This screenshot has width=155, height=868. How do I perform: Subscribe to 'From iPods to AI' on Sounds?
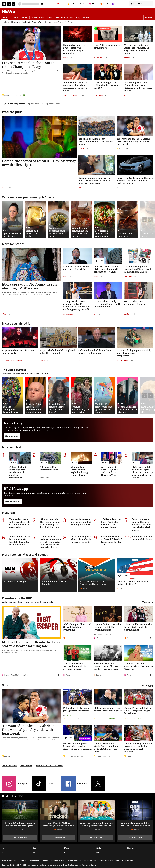[x=58, y=837]
